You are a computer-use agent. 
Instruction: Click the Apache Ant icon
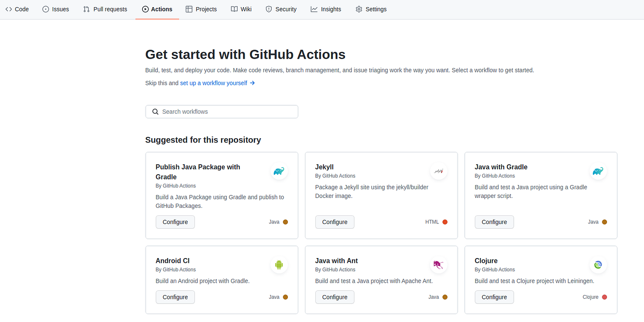439,265
